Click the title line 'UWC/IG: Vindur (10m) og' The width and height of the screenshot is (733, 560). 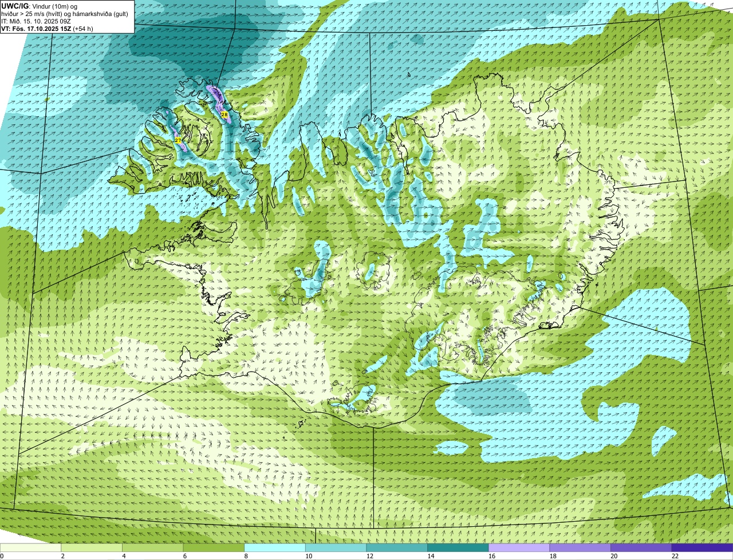(x=40, y=6)
